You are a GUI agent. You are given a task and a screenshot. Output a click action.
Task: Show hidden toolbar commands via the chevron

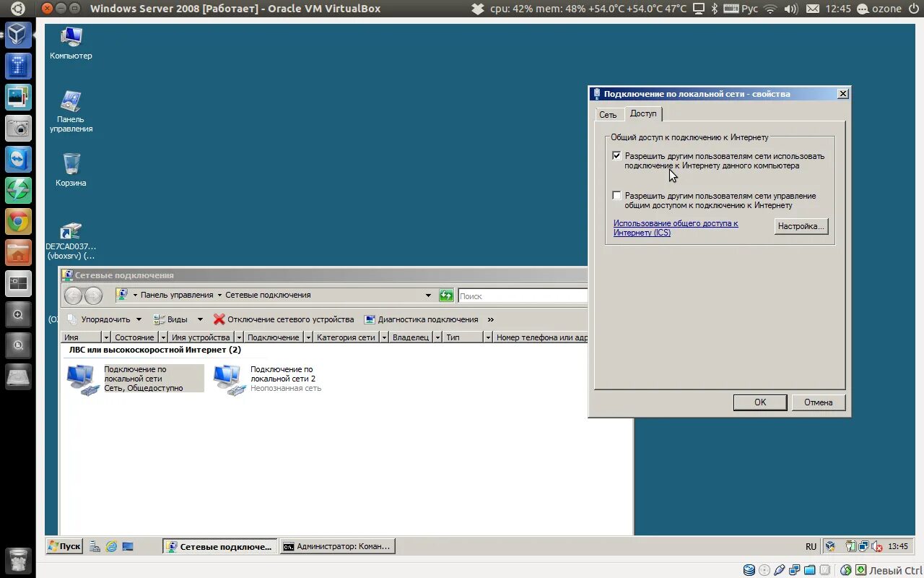491,319
